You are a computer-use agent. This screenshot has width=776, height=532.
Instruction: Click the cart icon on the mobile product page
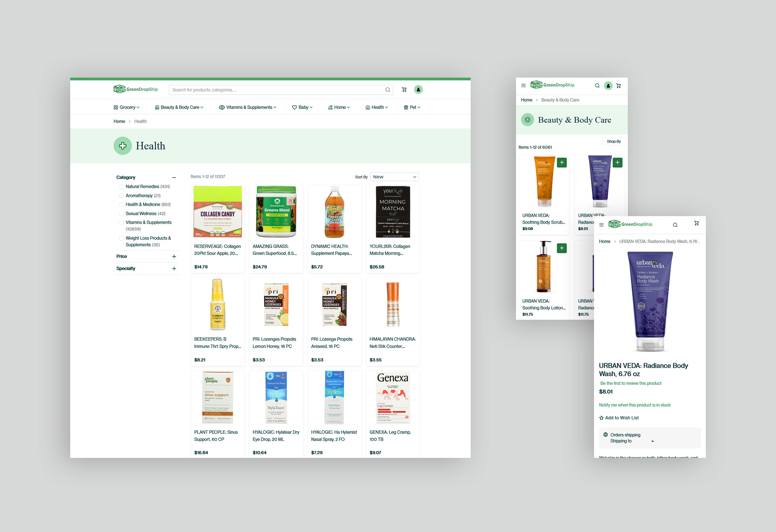(x=696, y=224)
